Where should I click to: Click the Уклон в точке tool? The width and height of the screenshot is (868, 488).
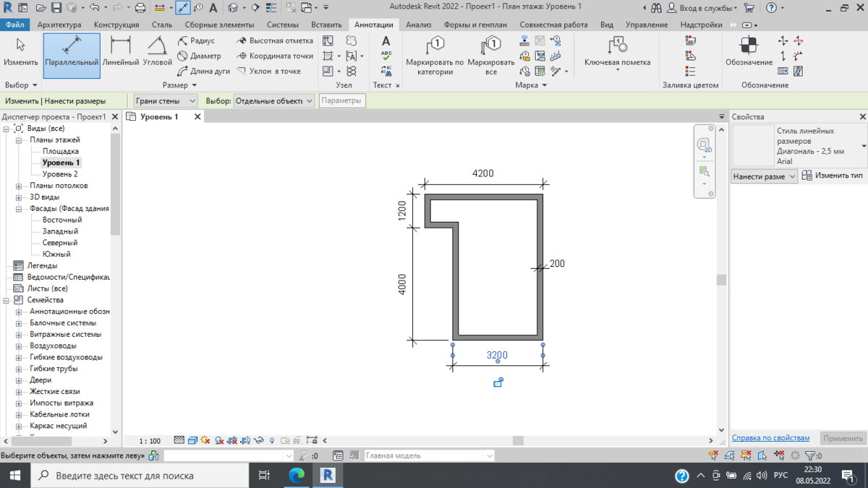coord(269,72)
